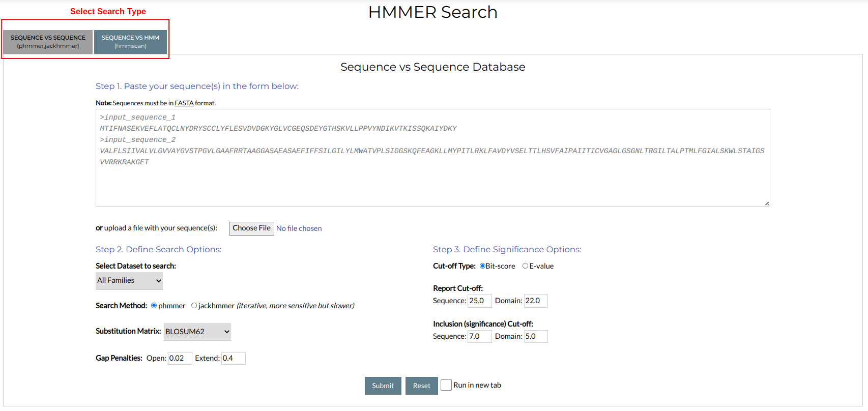This screenshot has width=868, height=411.
Task: Click the Inclusion Cut-off Domain field
Action: pos(536,337)
